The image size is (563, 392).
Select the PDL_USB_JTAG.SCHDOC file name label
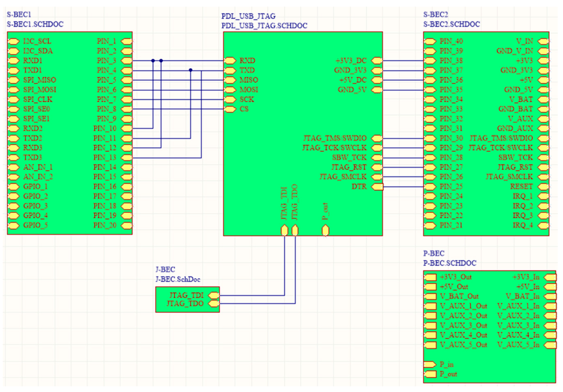(264, 25)
